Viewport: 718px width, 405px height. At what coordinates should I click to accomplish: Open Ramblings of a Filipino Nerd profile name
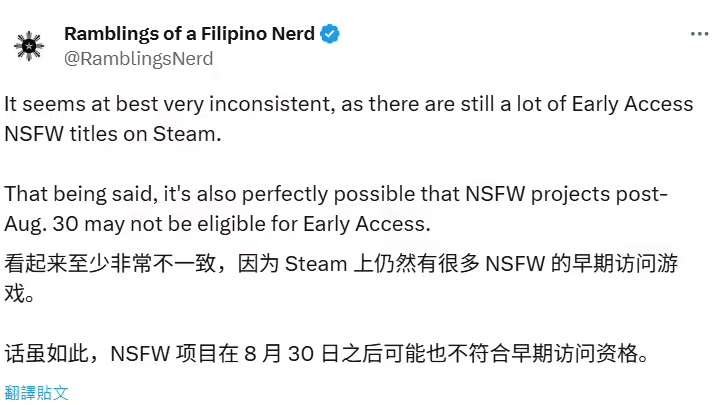pyautogui.click(x=188, y=34)
